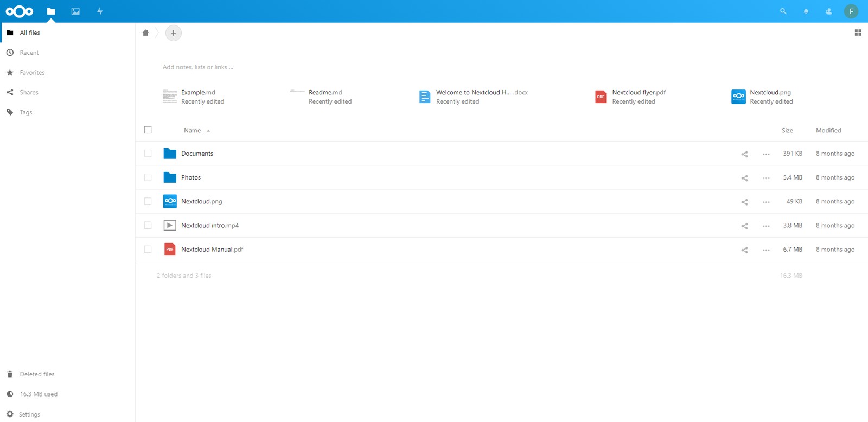Click the Welcome docx document icon
868x422 pixels.
pos(425,97)
